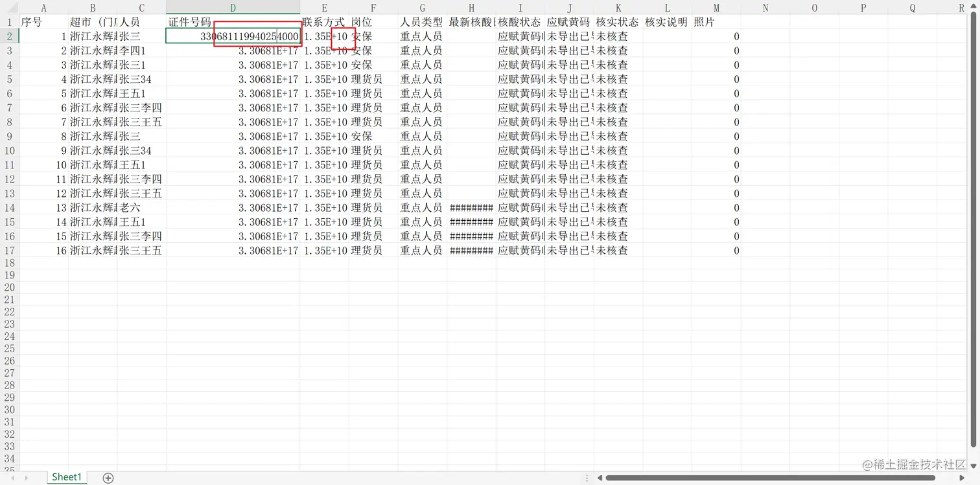
Task: Click the 核实说明 header cell
Action: pos(668,22)
